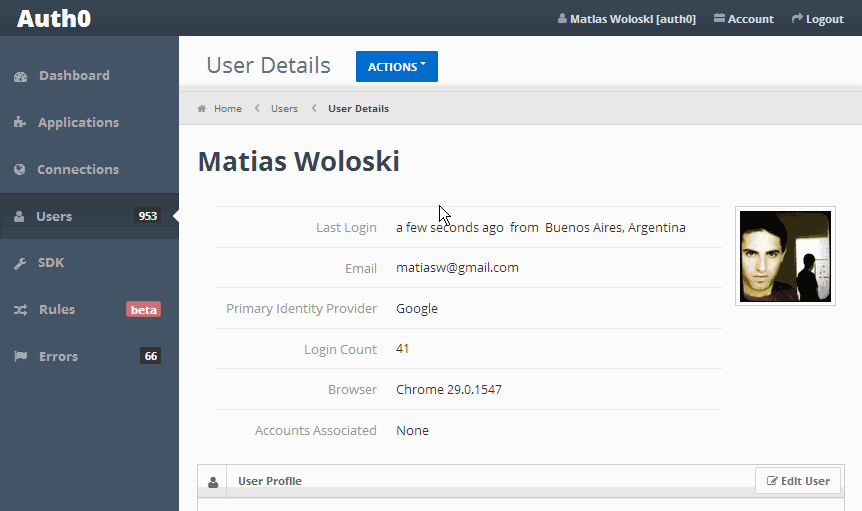
Task: Click the Dashboard gauge icon in sidebar
Action: tap(20, 76)
